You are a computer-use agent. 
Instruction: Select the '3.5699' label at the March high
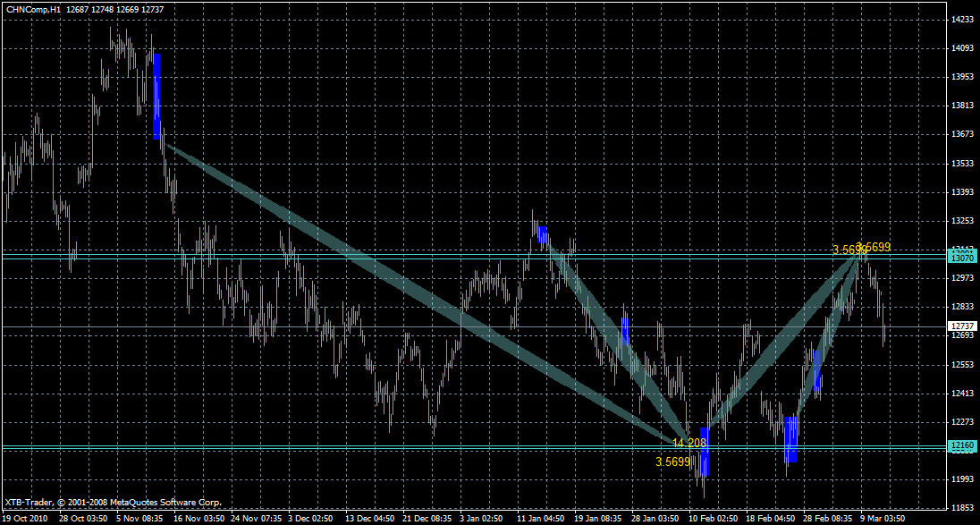873,247
